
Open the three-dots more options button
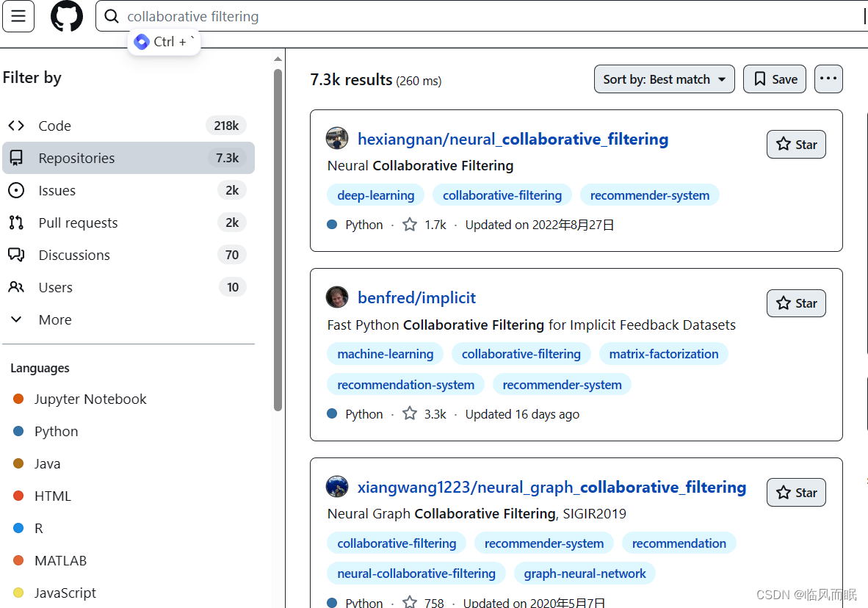[x=828, y=79]
